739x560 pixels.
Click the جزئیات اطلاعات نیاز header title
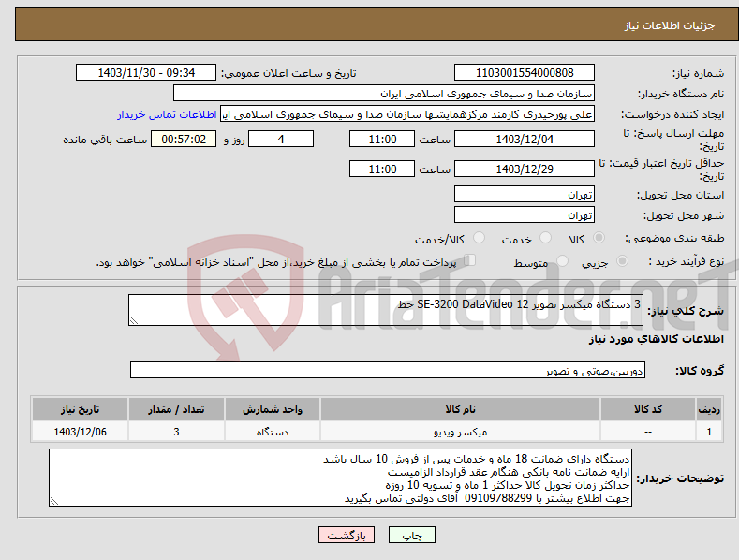(x=670, y=25)
